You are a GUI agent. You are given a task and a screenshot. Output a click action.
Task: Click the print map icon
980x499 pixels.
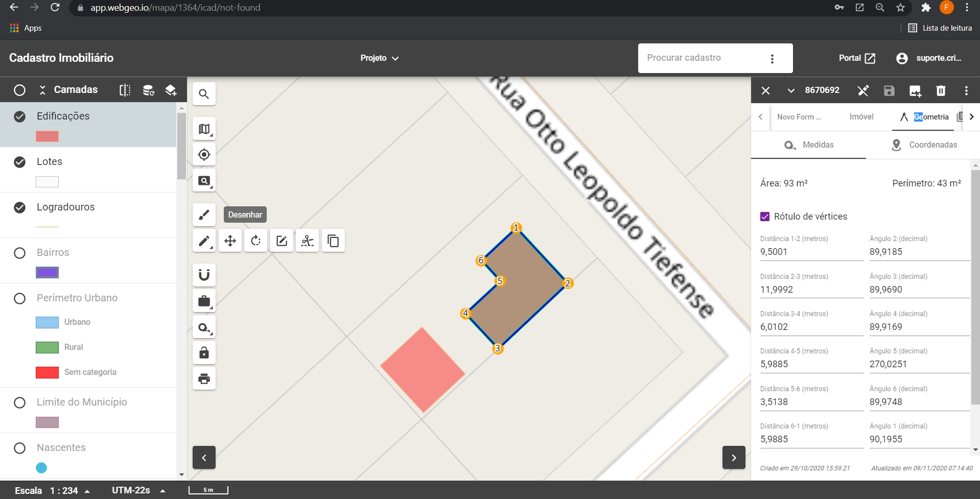point(204,378)
